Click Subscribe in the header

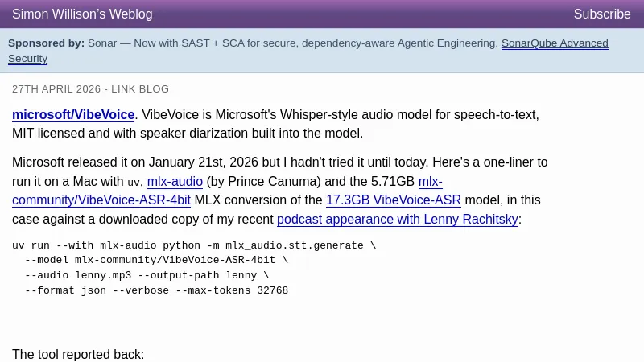click(x=601, y=14)
